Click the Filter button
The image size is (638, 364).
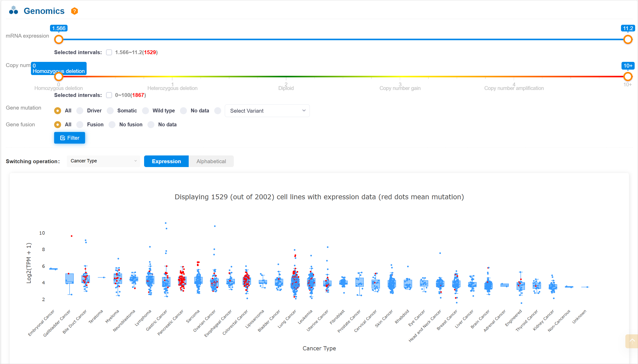coord(70,138)
